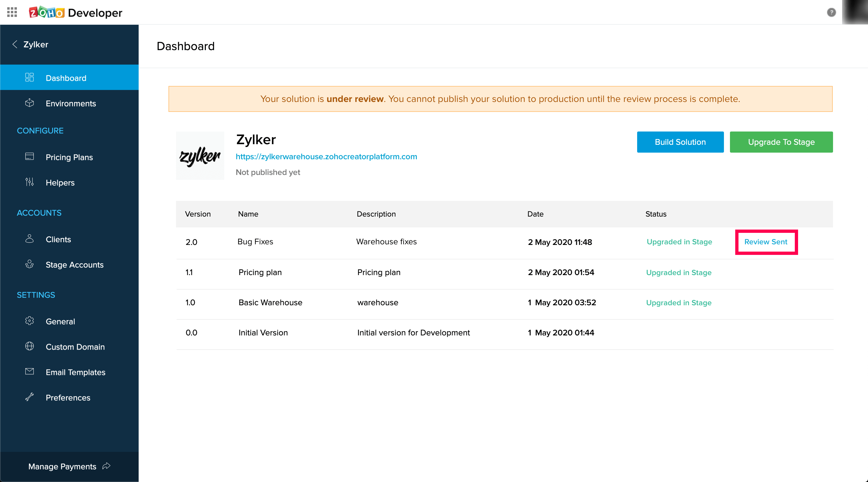
Task: Click Upgraded in Stage for version 1.0
Action: pyautogui.click(x=679, y=303)
